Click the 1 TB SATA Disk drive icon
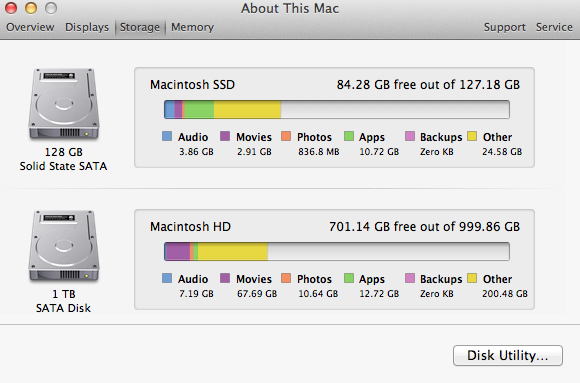The width and height of the screenshot is (580, 383). click(x=64, y=246)
